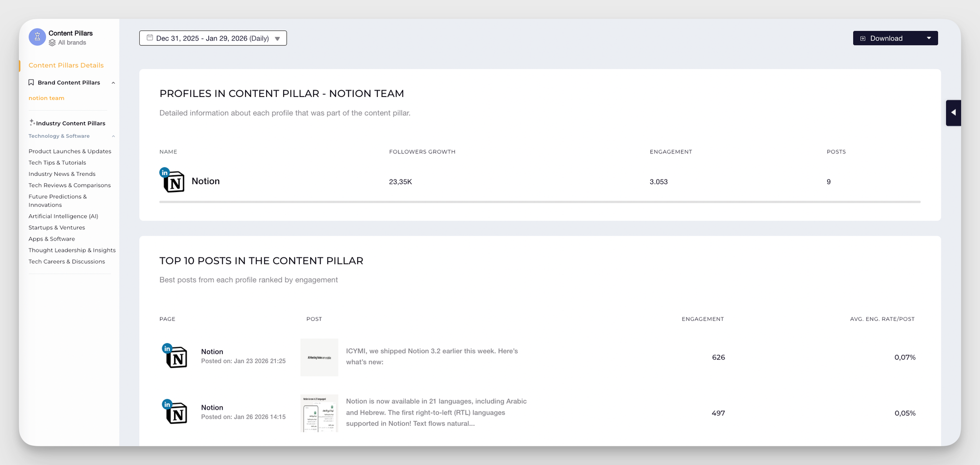This screenshot has height=465, width=980.
Task: Open the Thought Leadership & Insights pillar
Action: pyautogui.click(x=72, y=250)
